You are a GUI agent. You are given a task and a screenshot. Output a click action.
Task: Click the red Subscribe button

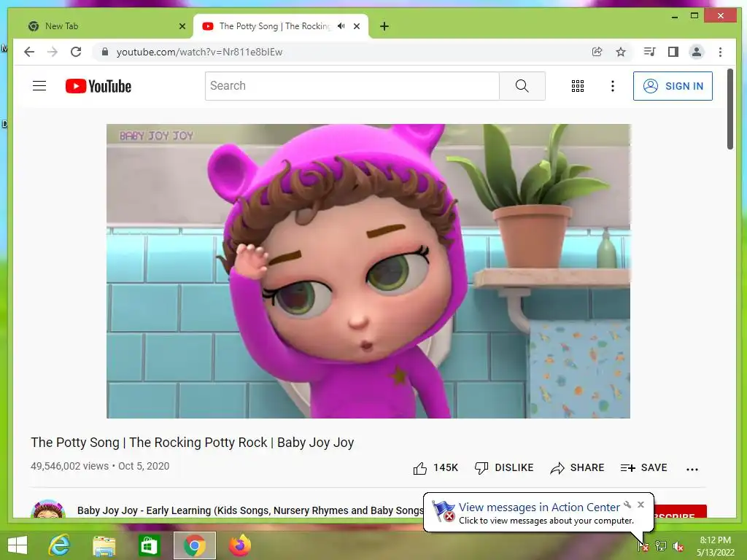[681, 511]
